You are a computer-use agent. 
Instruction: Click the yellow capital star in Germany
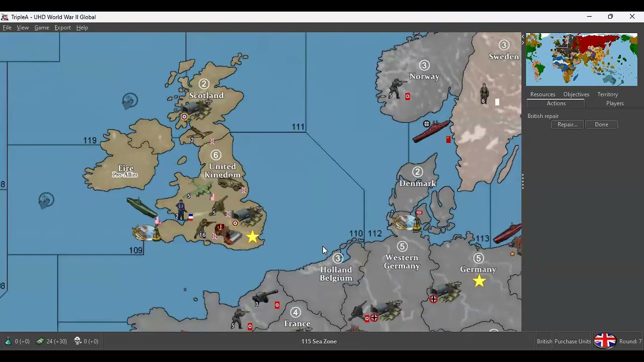point(479,281)
